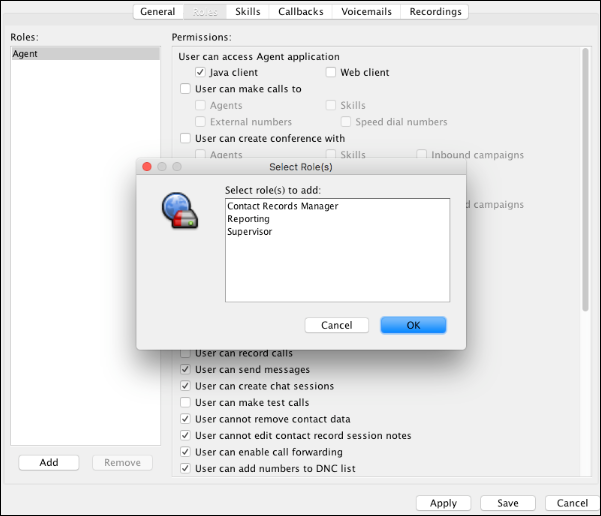The height and width of the screenshot is (516, 601).
Task: Click the Add role button
Action: (49, 462)
